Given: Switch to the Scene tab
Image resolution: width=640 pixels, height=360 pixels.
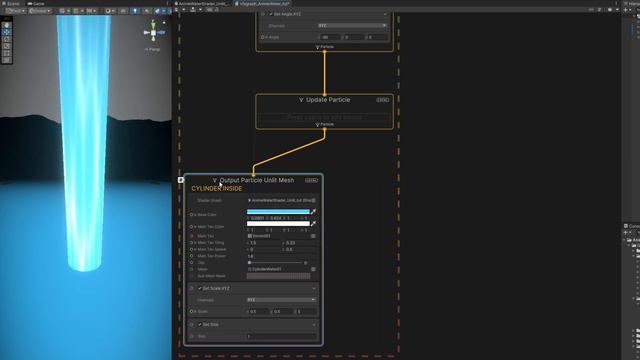Looking at the screenshot, I should (x=10, y=3).
